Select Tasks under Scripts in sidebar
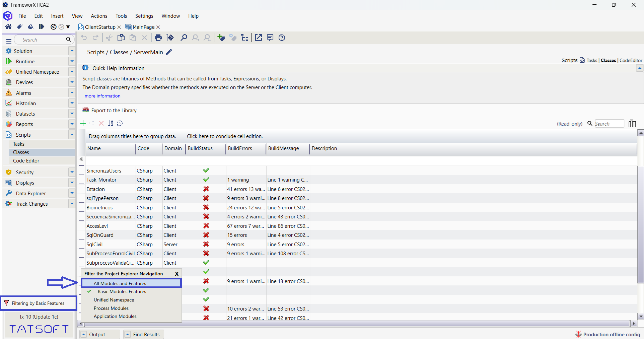Screen dimensions: 644x339 pos(19,144)
